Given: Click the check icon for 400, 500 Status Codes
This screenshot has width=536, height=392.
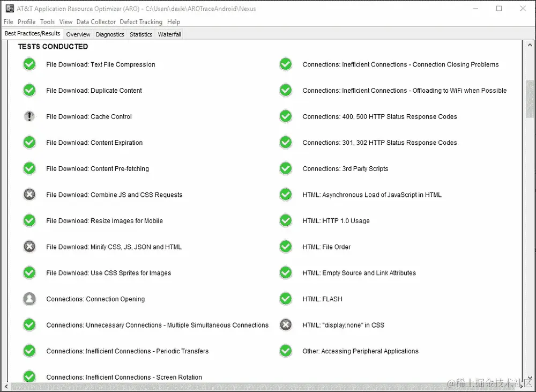Looking at the screenshot, I should pyautogui.click(x=286, y=116).
